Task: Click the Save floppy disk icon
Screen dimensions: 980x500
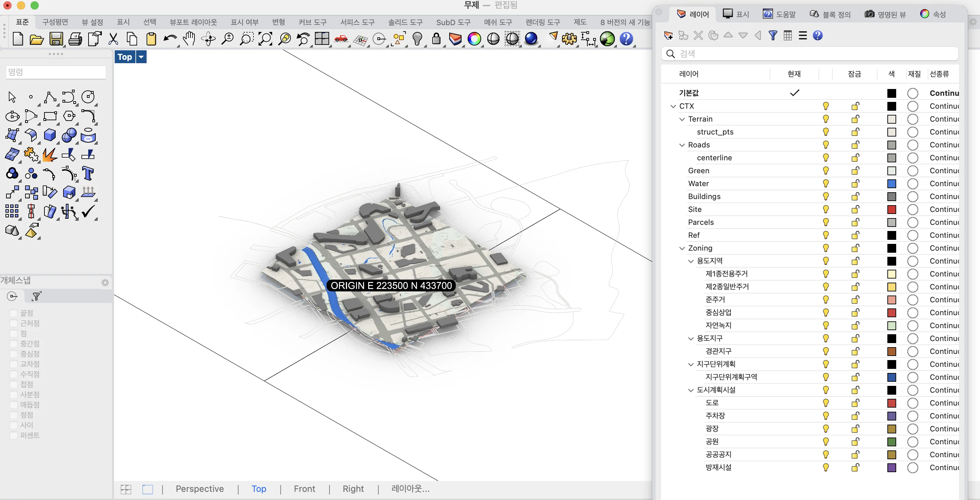Action: point(56,39)
